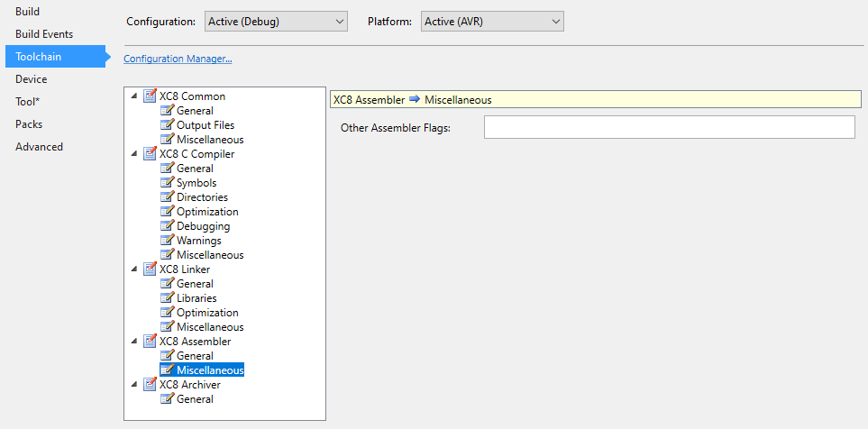Screen dimensions: 868x429
Task: Click the XC8 Archiver folder icon
Action: (151, 385)
